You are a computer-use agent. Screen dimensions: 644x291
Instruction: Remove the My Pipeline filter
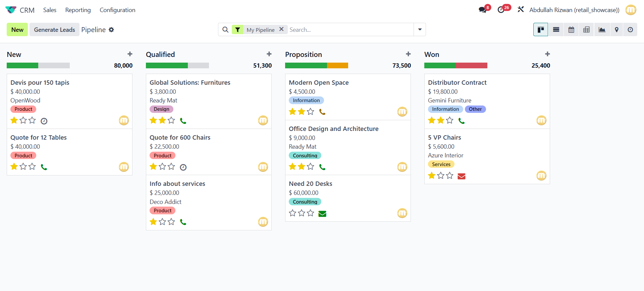pyautogui.click(x=281, y=29)
